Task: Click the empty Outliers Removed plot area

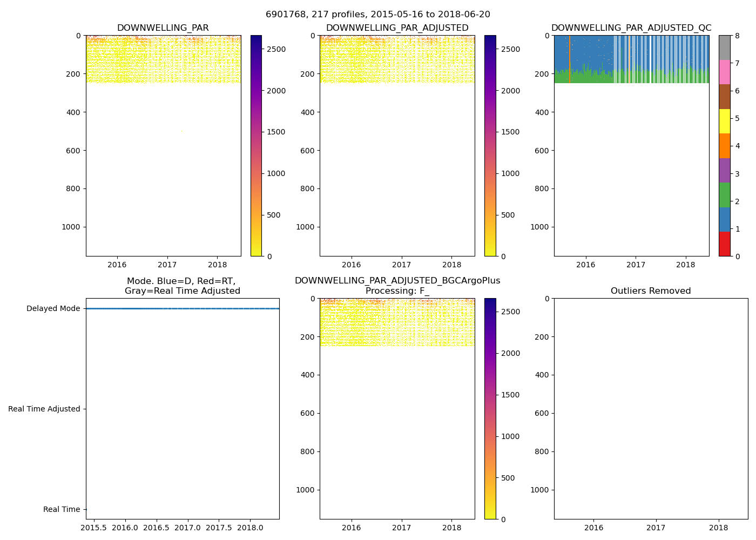Action: coord(650,408)
